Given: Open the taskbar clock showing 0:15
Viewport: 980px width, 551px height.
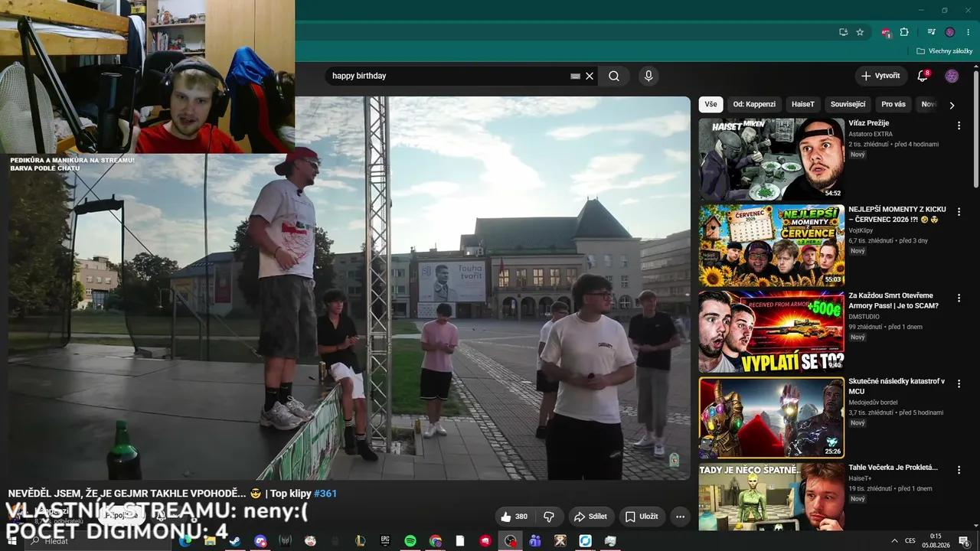Looking at the screenshot, I should click(936, 541).
